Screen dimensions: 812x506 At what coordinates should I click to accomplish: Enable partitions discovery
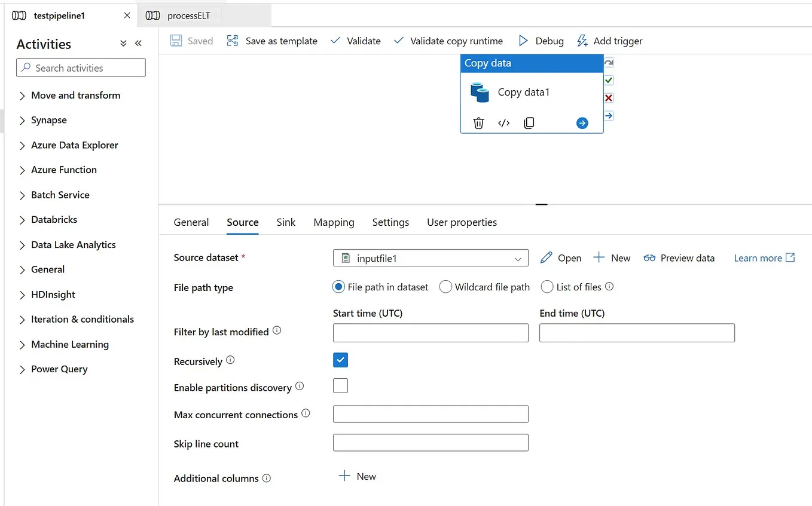[340, 385]
